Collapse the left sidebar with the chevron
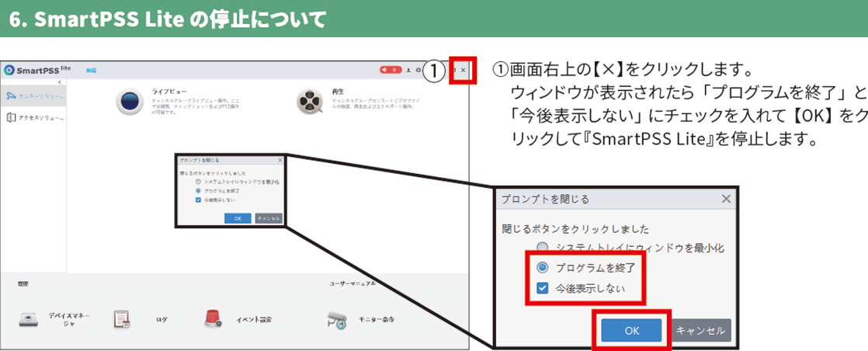Viewport: 868px width, 351px height. coord(60,82)
